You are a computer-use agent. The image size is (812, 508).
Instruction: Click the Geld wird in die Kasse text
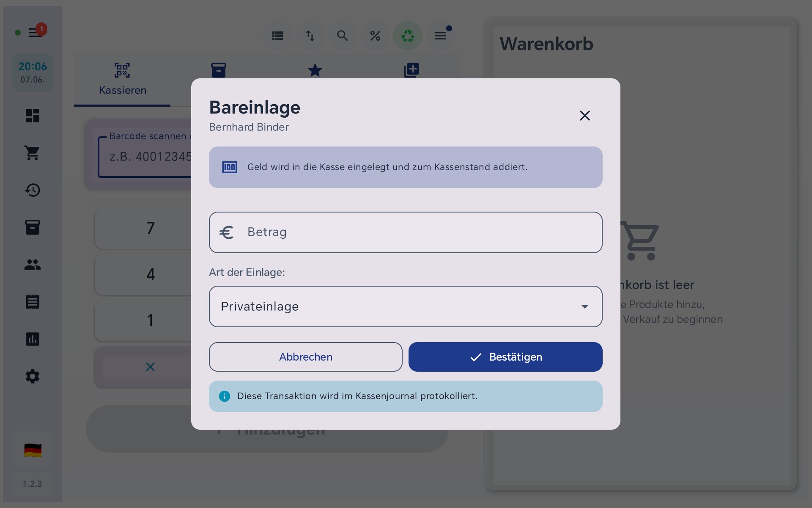point(387,167)
